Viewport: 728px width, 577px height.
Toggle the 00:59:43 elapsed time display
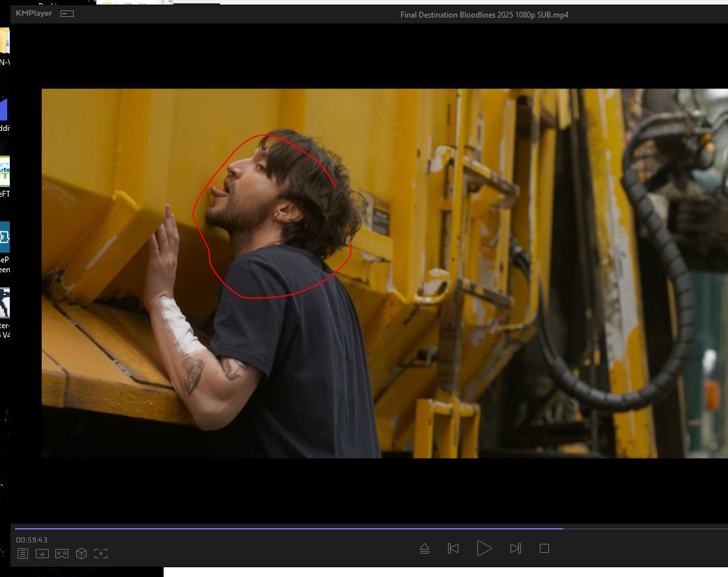tap(32, 540)
